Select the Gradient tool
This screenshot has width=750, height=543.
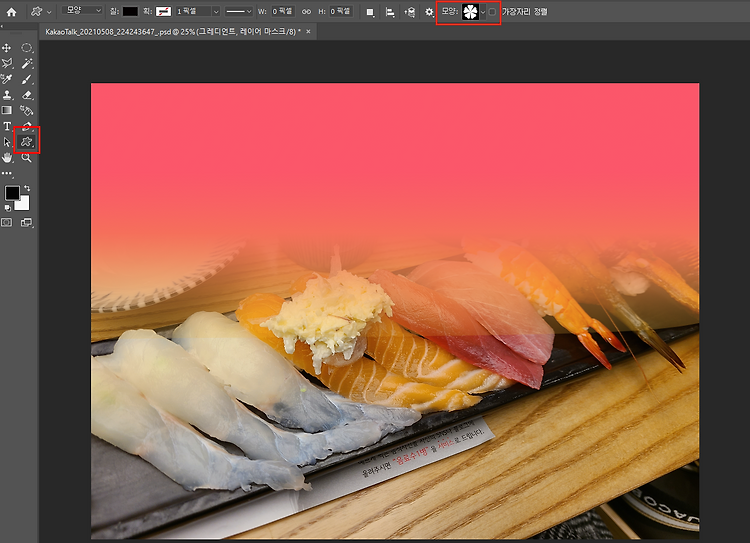[x=7, y=111]
